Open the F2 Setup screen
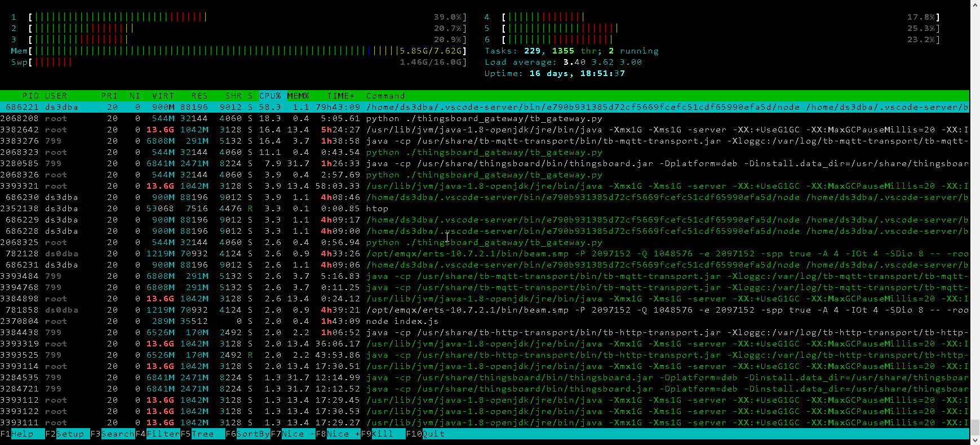The width and height of the screenshot is (980, 445). [x=68, y=434]
